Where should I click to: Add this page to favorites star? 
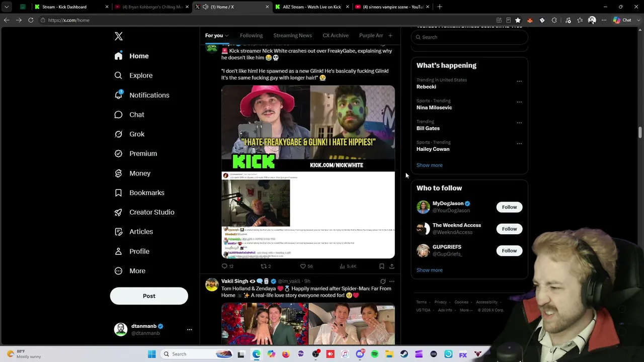518,20
